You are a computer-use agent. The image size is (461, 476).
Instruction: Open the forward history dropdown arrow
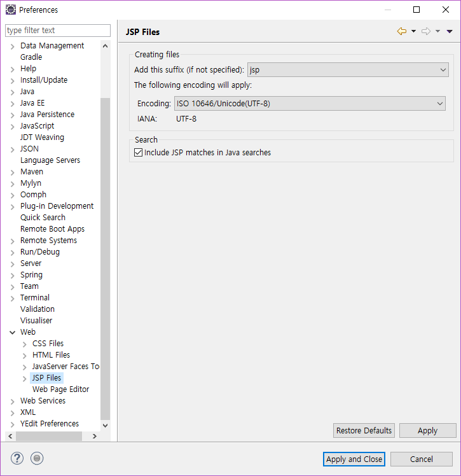point(437,31)
